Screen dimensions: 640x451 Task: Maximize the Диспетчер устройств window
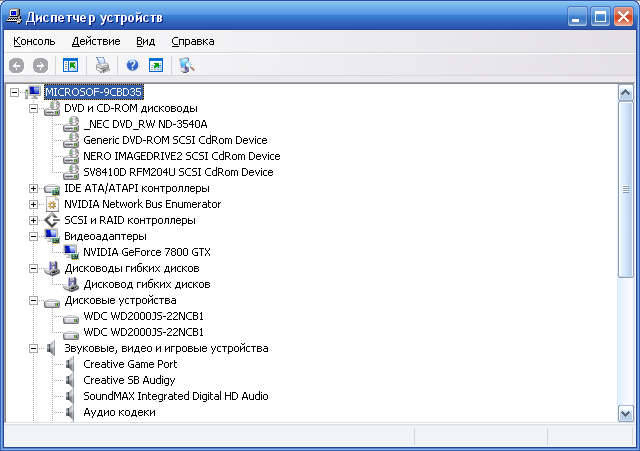coord(600,17)
